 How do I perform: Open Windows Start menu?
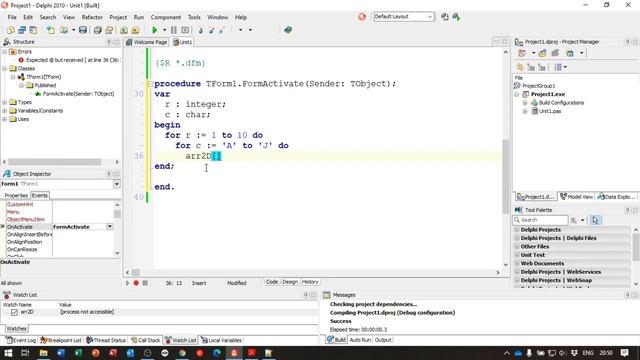click(8, 353)
